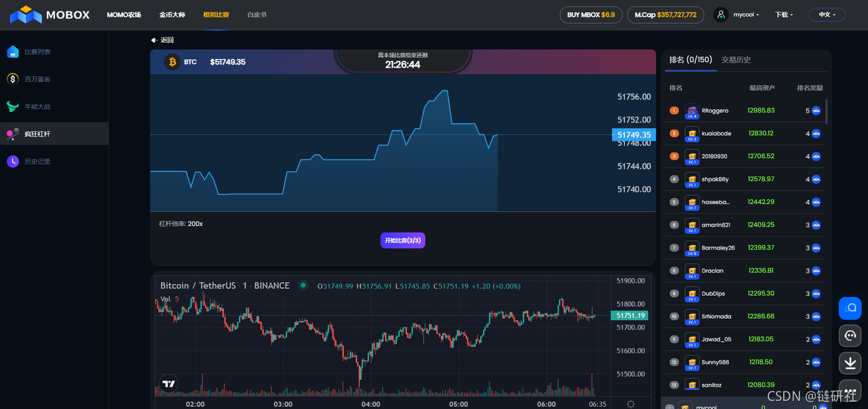Click the 12118.50 asset value

click(x=761, y=362)
